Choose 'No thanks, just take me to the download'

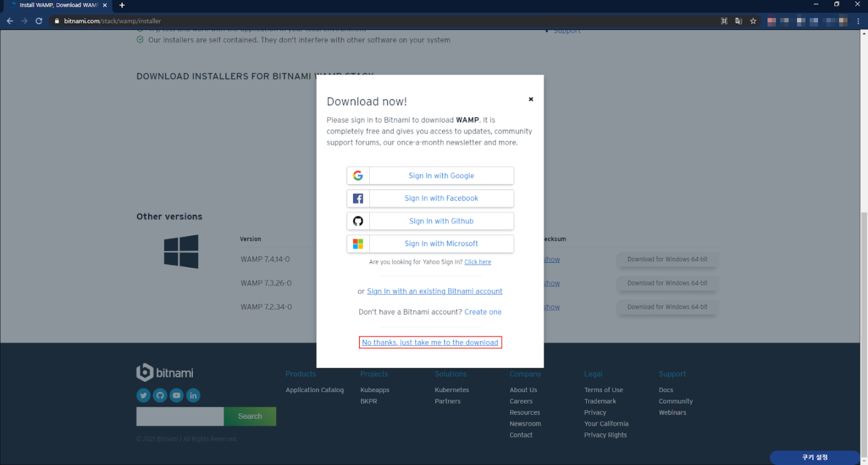430,342
